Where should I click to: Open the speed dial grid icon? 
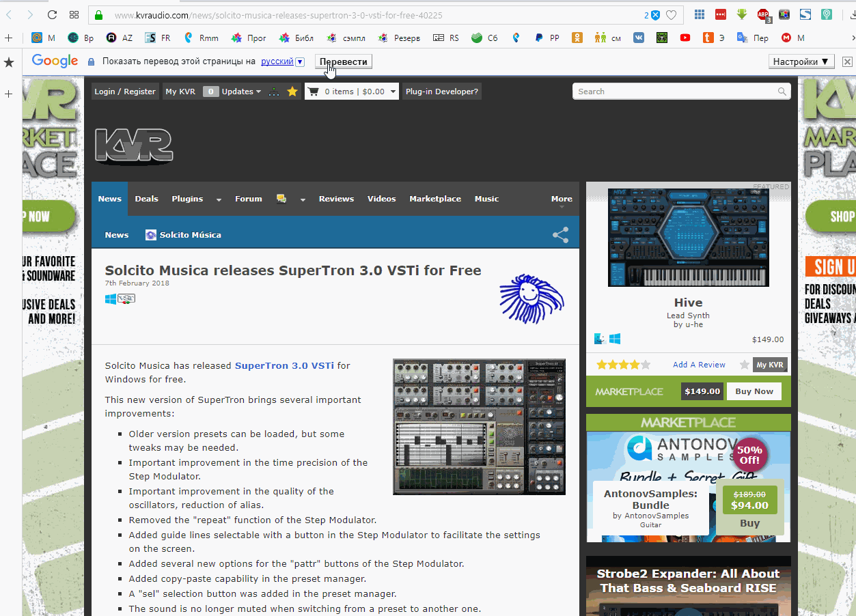74,15
